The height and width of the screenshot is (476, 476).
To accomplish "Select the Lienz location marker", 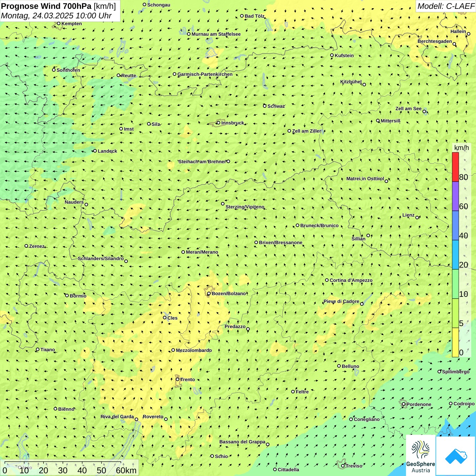I will (417, 218).
